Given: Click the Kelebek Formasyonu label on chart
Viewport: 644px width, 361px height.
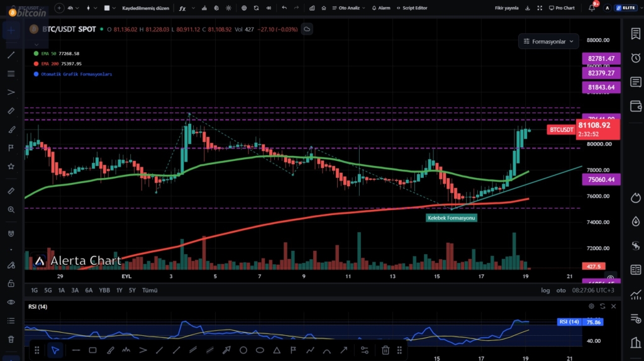Looking at the screenshot, I should click(452, 218).
